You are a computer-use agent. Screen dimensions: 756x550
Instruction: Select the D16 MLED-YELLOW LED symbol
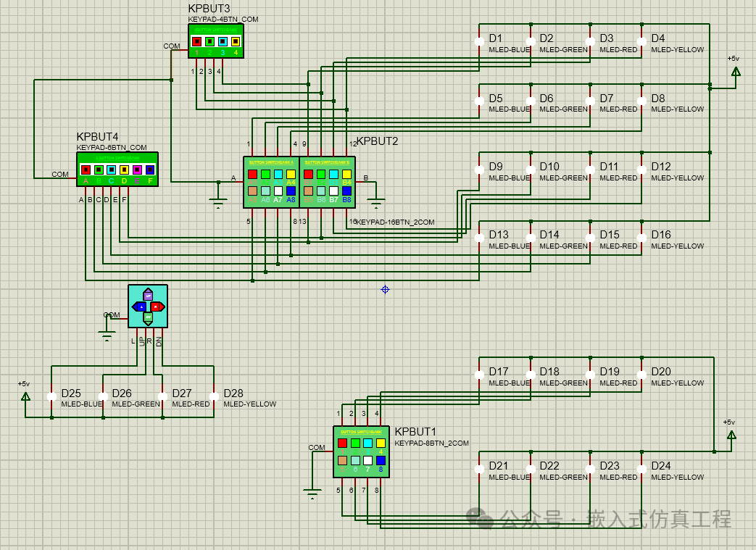tap(641, 238)
